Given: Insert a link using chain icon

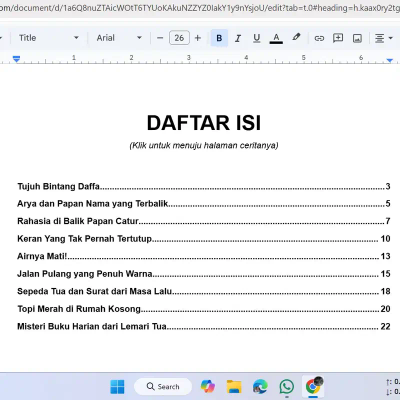Looking at the screenshot, I should coord(319,38).
